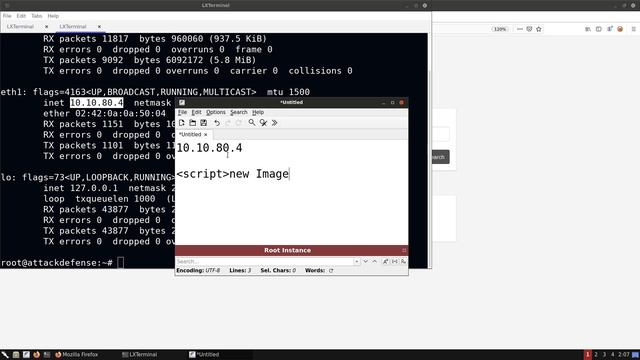Open the File menu in LXTerminal
640x360 pixels.
[7, 16]
